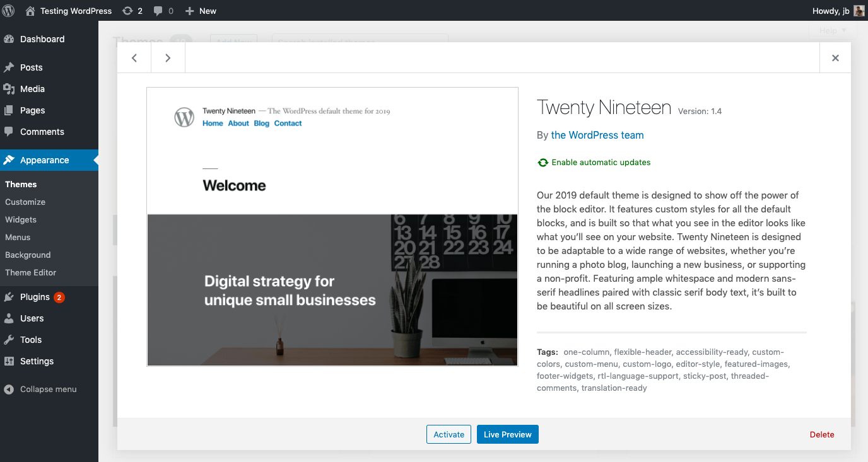Image resolution: width=868 pixels, height=462 pixels.
Task: Click the Blog link in theme preview
Action: [262, 124]
